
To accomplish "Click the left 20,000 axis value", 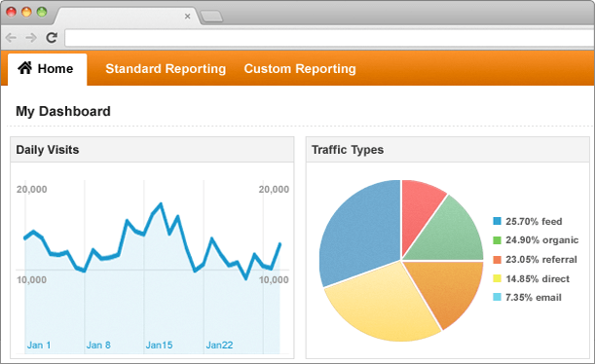I will click(x=31, y=189).
